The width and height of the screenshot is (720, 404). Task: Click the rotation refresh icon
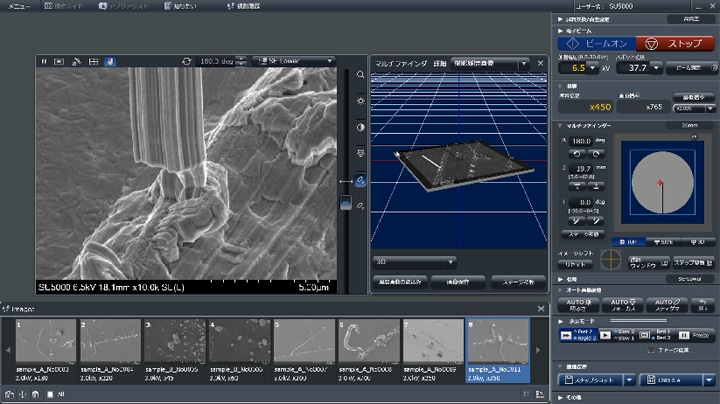186,61
